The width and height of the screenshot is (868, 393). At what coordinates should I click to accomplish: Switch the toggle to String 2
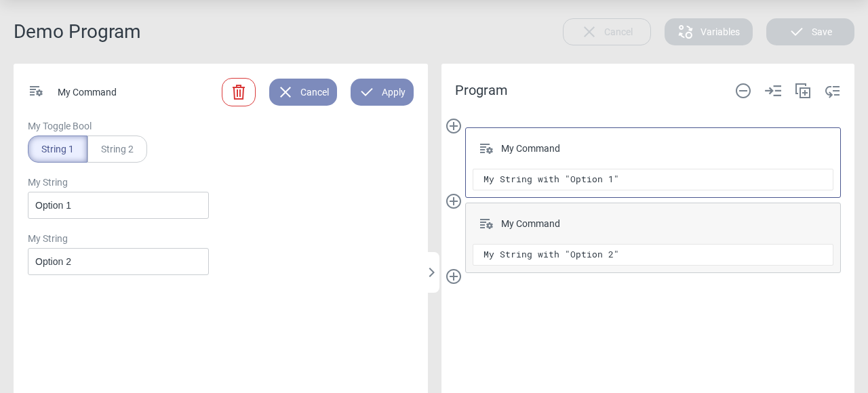tap(117, 149)
